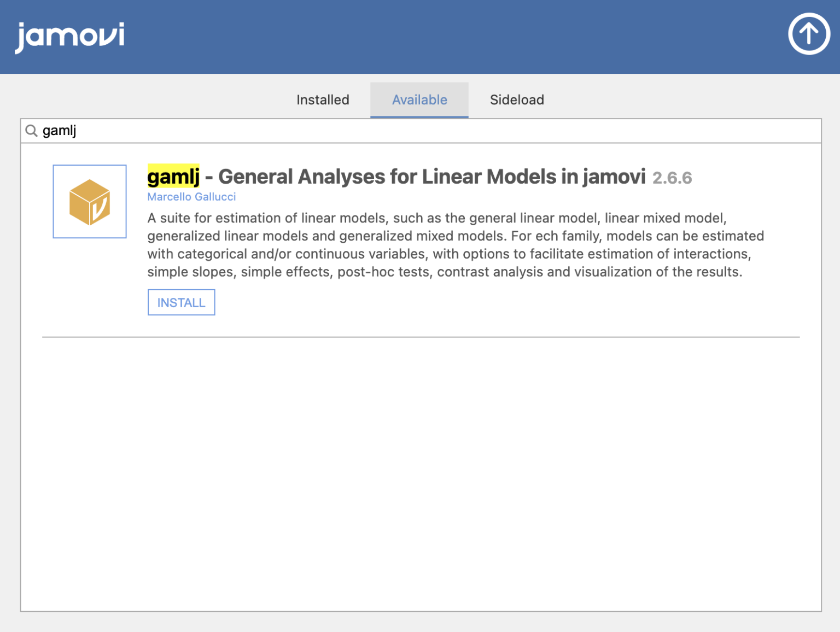Image resolution: width=840 pixels, height=632 pixels.
Task: Click the version number 2.6.6
Action: [672, 177]
